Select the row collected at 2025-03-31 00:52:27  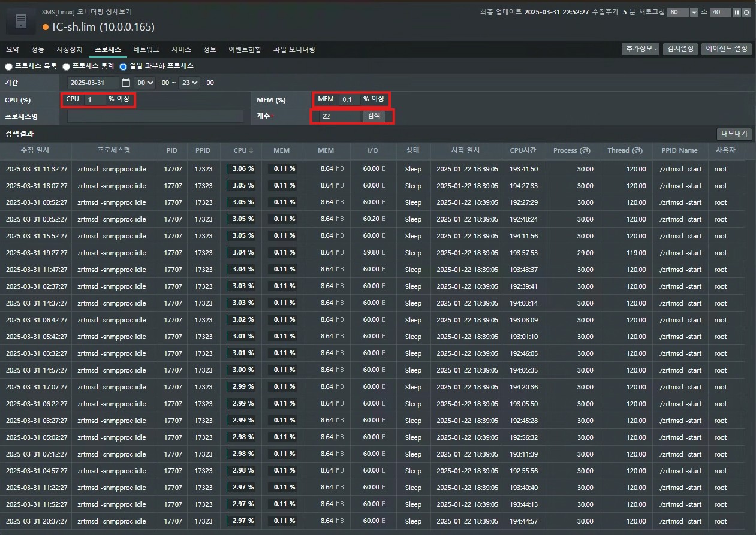click(x=372, y=202)
